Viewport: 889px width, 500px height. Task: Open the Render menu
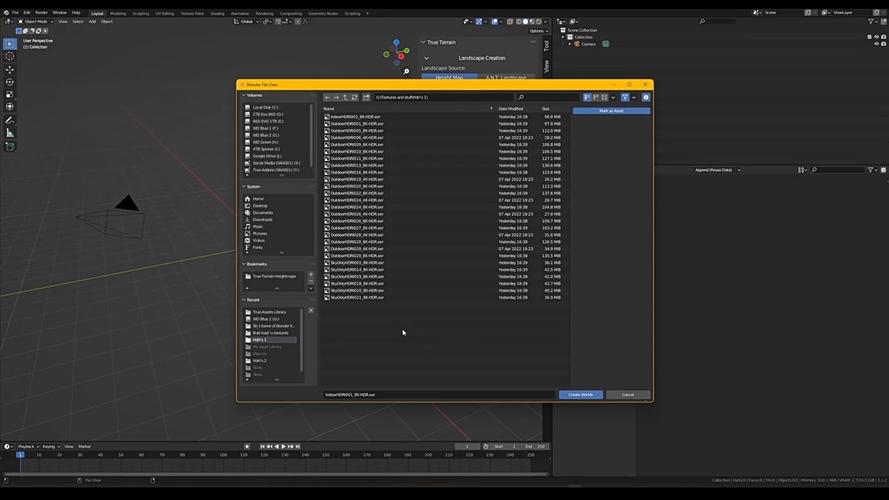41,12
